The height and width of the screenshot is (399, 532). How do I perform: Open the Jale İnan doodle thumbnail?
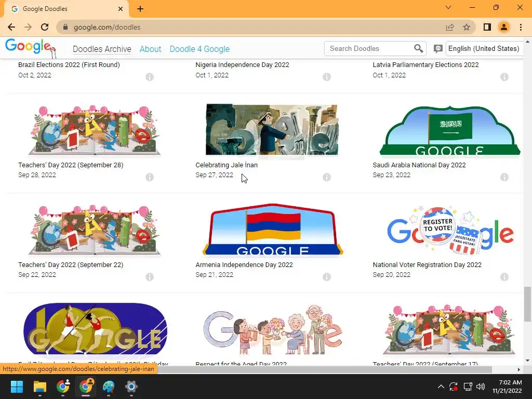(272, 129)
